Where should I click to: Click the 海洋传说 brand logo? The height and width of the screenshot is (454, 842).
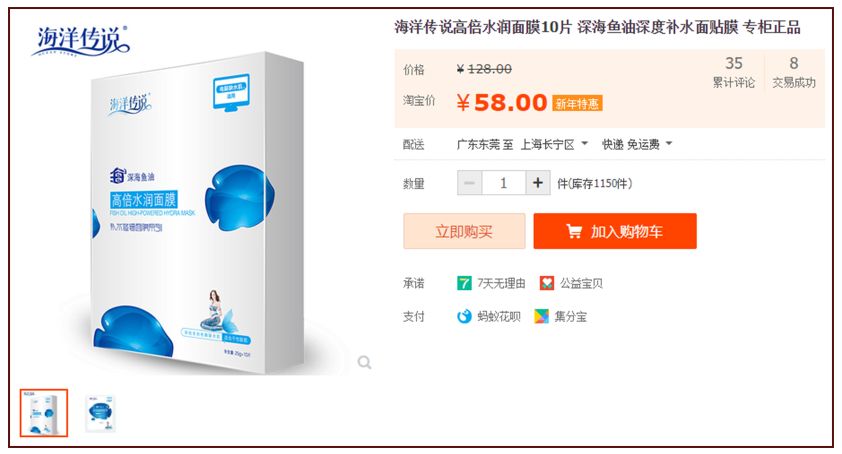pos(81,41)
